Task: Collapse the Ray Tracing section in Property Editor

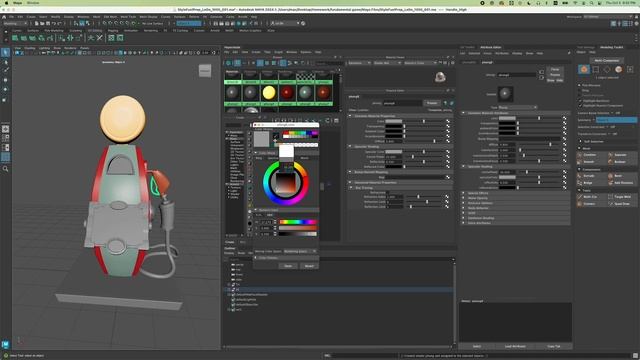Action: click(351, 187)
